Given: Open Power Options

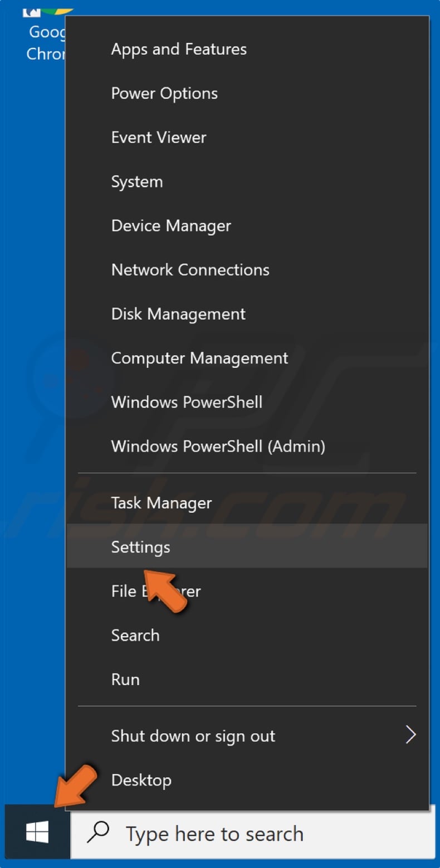Looking at the screenshot, I should (x=164, y=93).
